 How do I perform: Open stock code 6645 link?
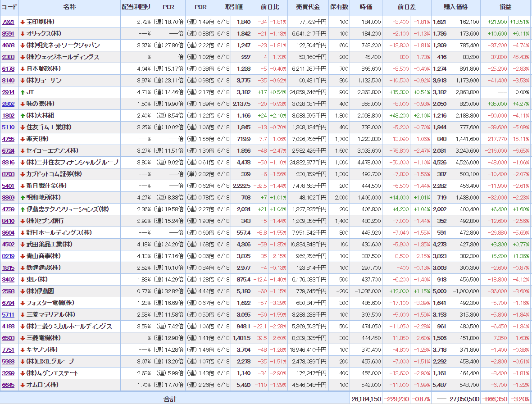8,385
